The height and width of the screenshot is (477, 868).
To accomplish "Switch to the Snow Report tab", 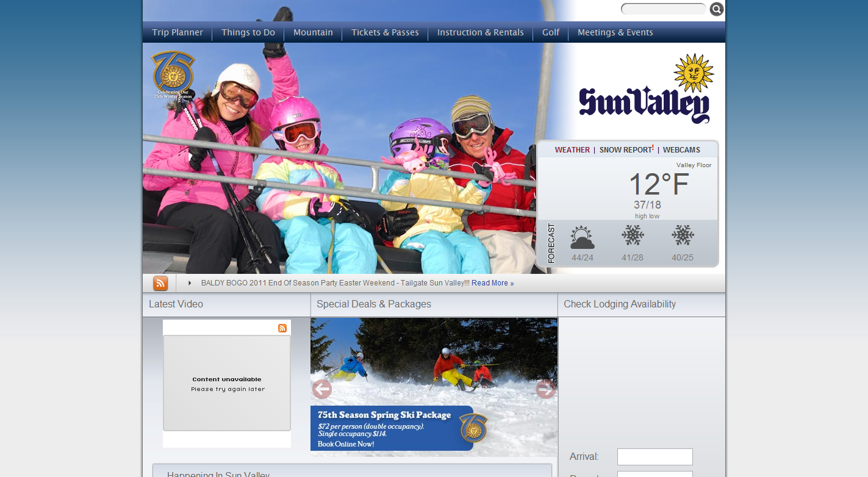I will point(626,150).
